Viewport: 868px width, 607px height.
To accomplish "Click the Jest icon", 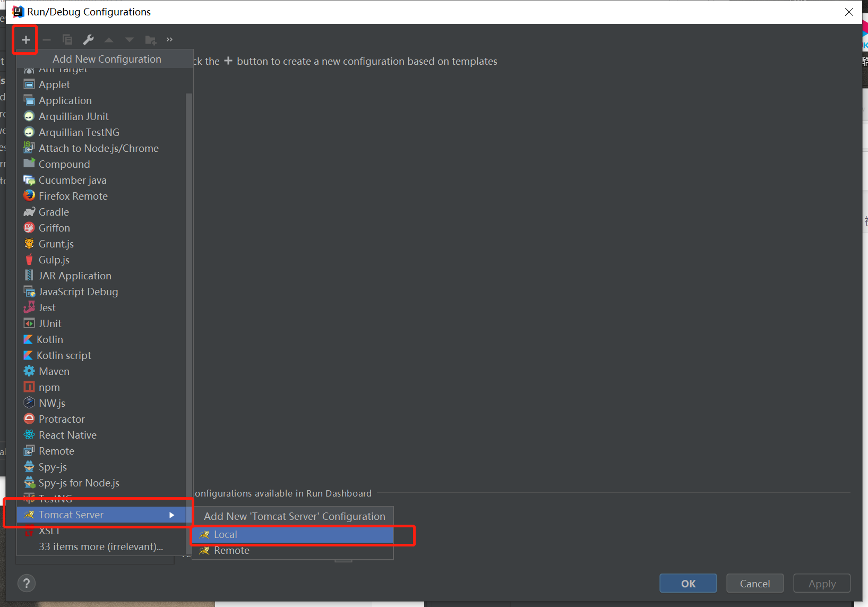I will click(29, 307).
